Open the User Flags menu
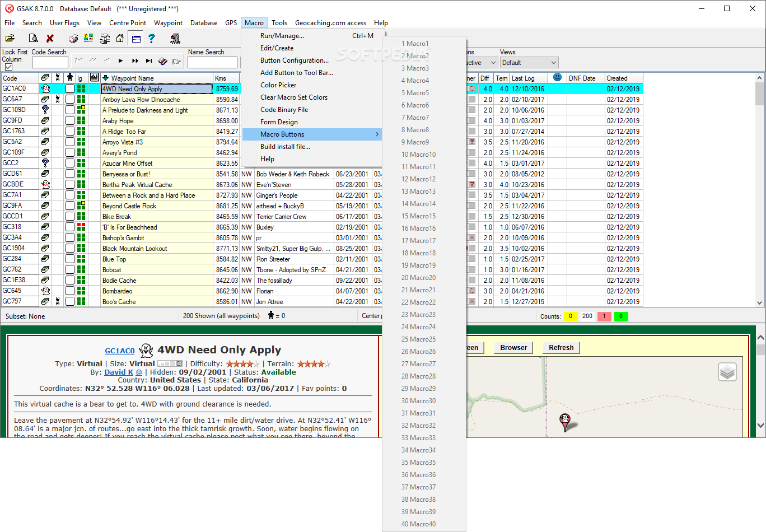Image resolution: width=766 pixels, height=532 pixels. (64, 23)
